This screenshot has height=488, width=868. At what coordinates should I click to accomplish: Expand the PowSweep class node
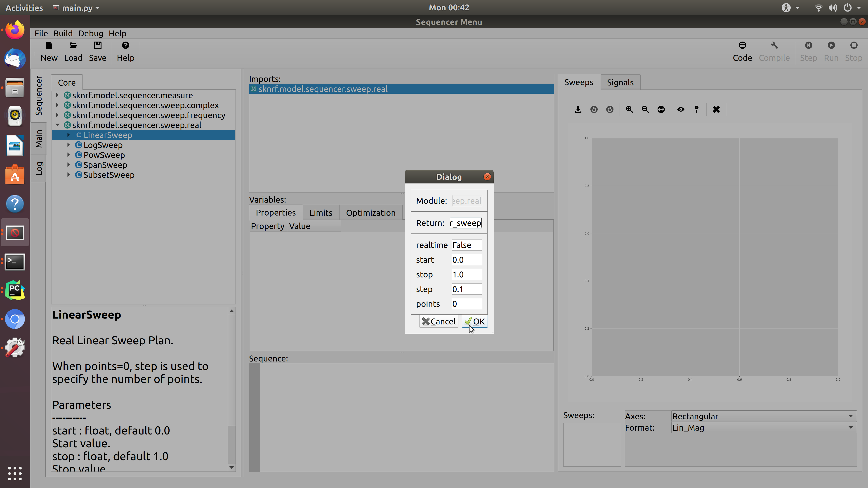(69, 155)
